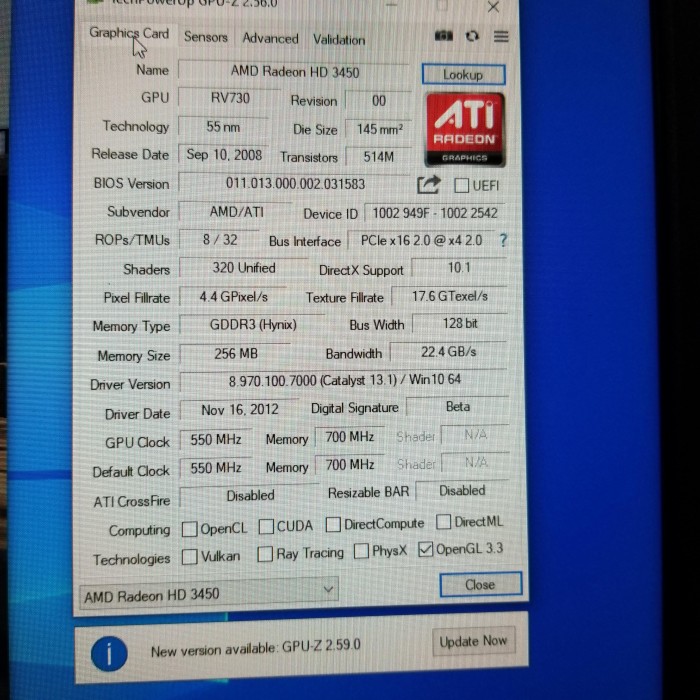Viewport: 700px width, 700px height.
Task: Click the bus interface question mark
Action: tap(503, 240)
